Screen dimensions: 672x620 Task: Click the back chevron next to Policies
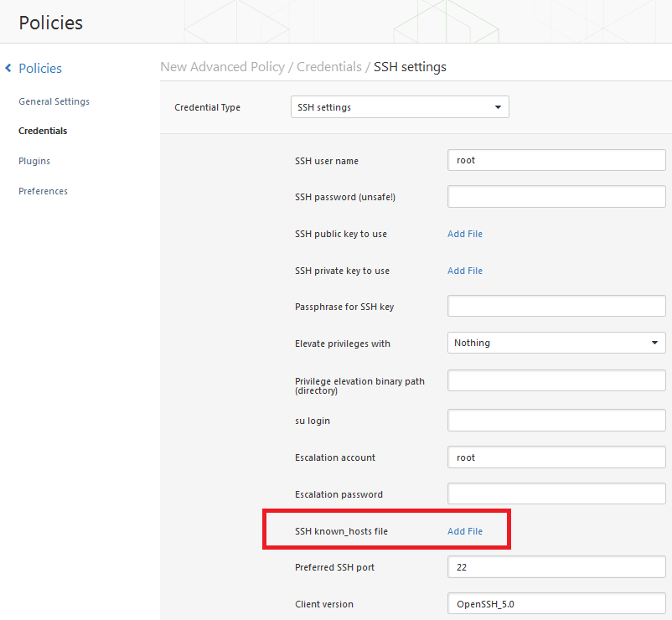click(x=8, y=68)
